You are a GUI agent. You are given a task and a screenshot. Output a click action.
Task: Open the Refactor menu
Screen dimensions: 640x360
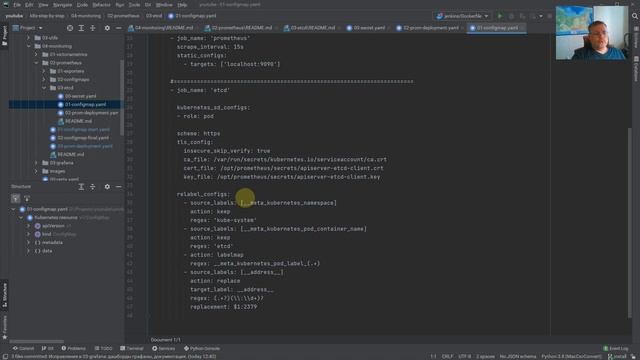coord(101,5)
